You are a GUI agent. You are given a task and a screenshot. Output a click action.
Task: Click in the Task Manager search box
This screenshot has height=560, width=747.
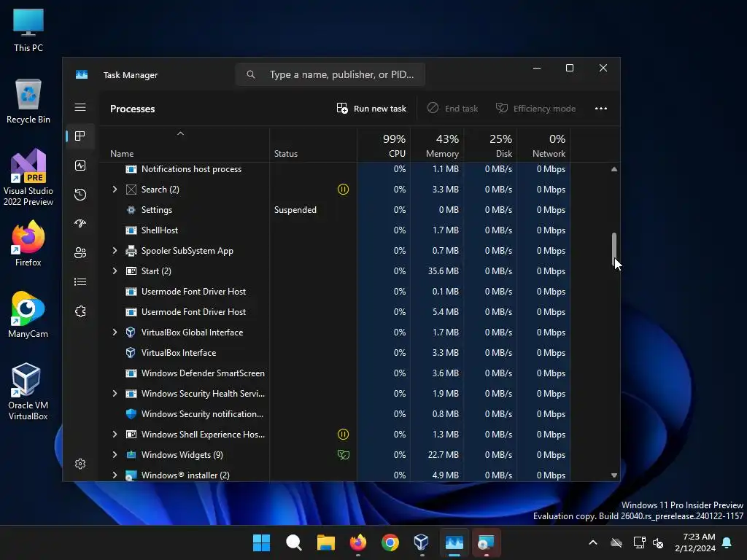(x=330, y=75)
